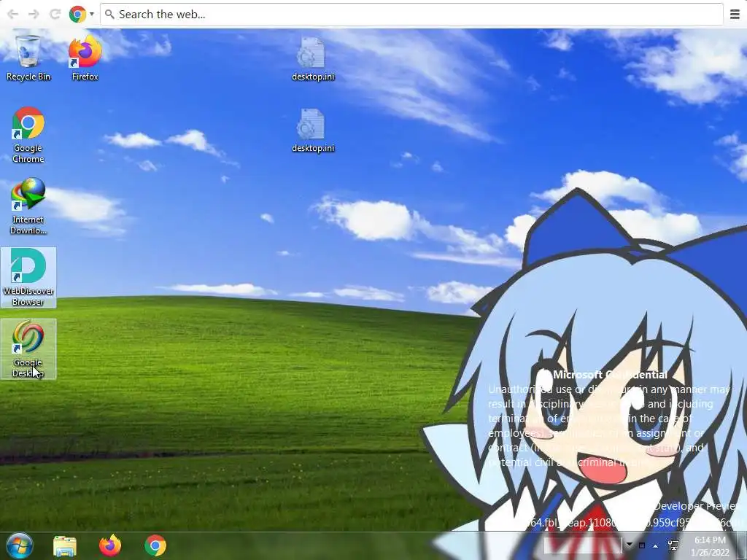Open File Explorer from the taskbar
This screenshot has width=747, height=560.
[x=65, y=545]
